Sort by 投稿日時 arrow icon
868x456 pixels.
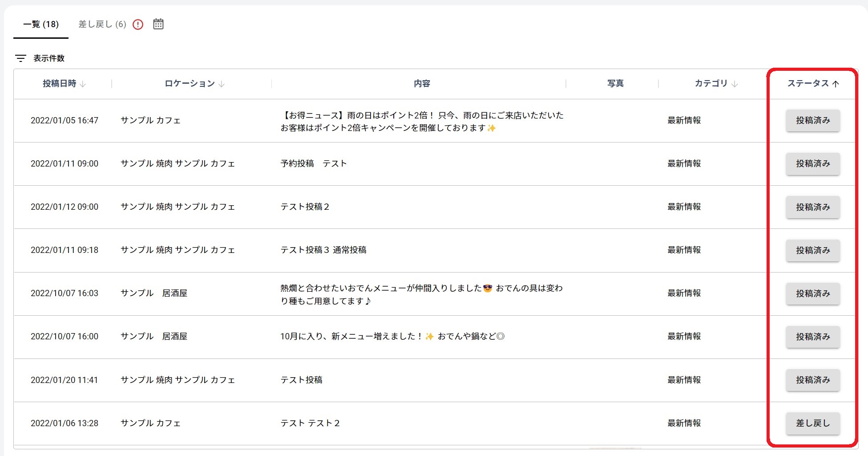point(83,84)
